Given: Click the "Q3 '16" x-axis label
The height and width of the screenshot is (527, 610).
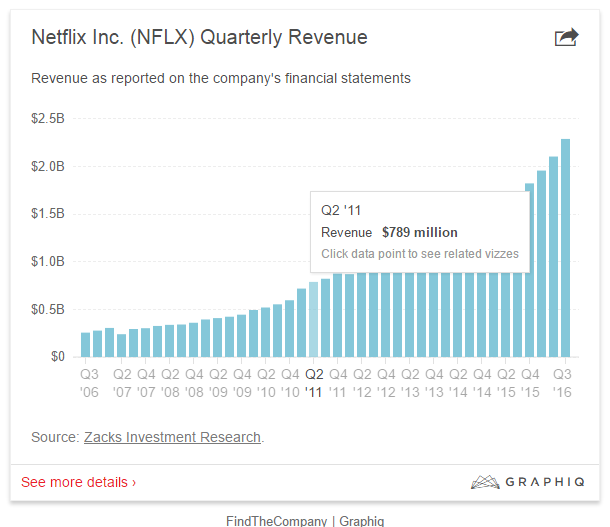Looking at the screenshot, I should tap(563, 383).
